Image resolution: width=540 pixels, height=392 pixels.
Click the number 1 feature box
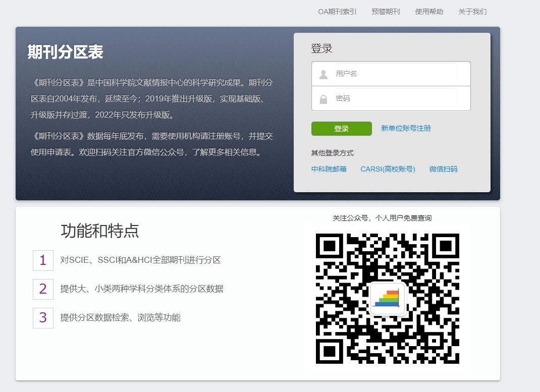pyautogui.click(x=43, y=260)
